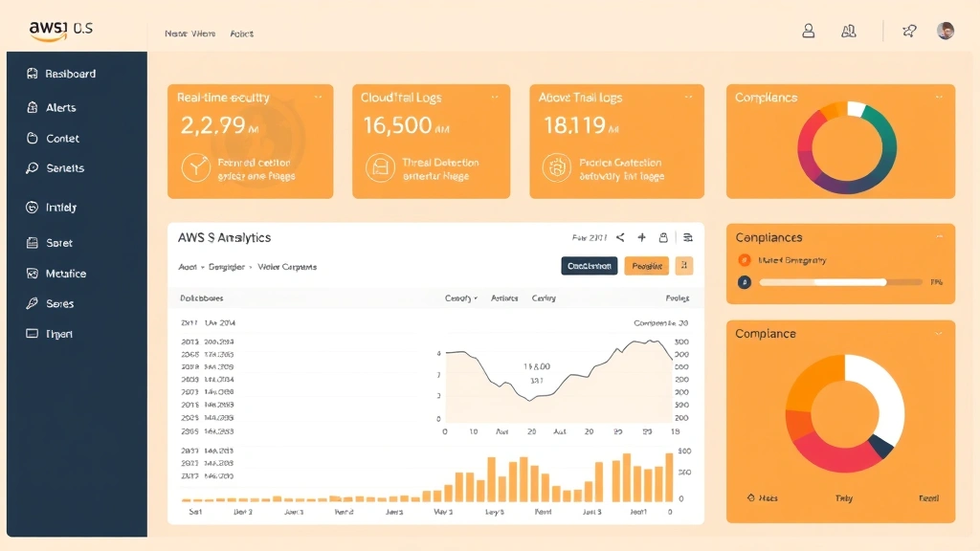Open the user profile icon in top bar
The image size is (980, 551).
click(809, 32)
